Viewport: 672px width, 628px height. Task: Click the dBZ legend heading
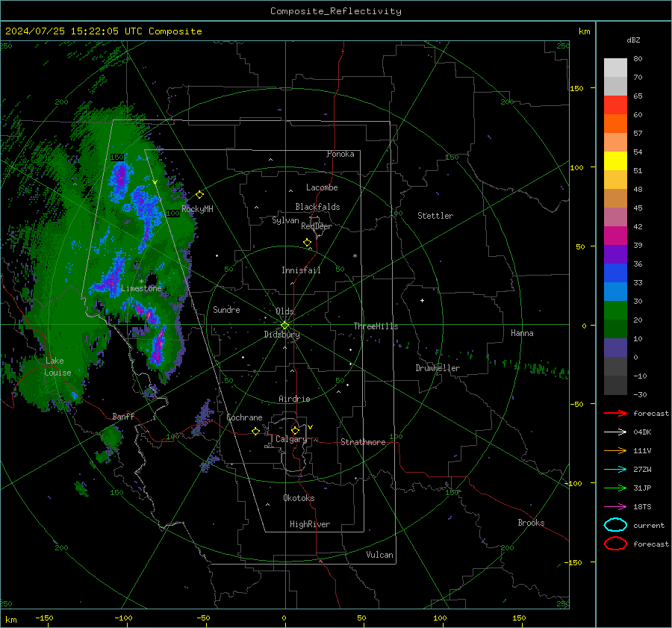click(x=633, y=40)
